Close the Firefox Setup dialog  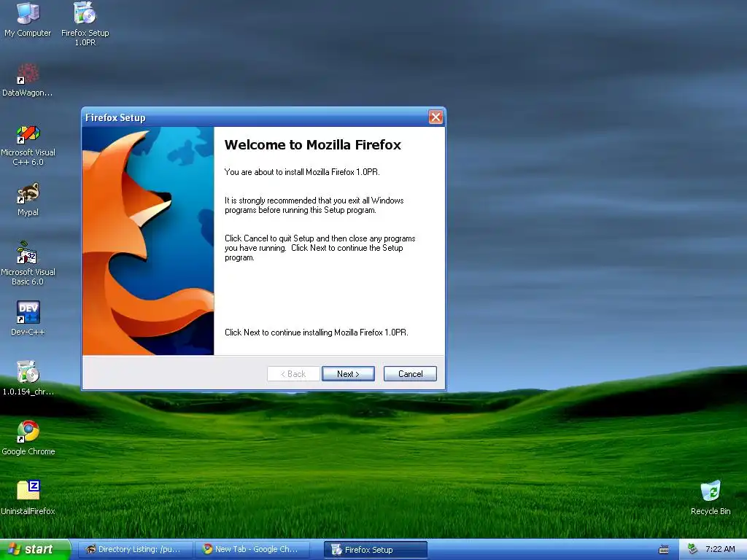tap(436, 117)
